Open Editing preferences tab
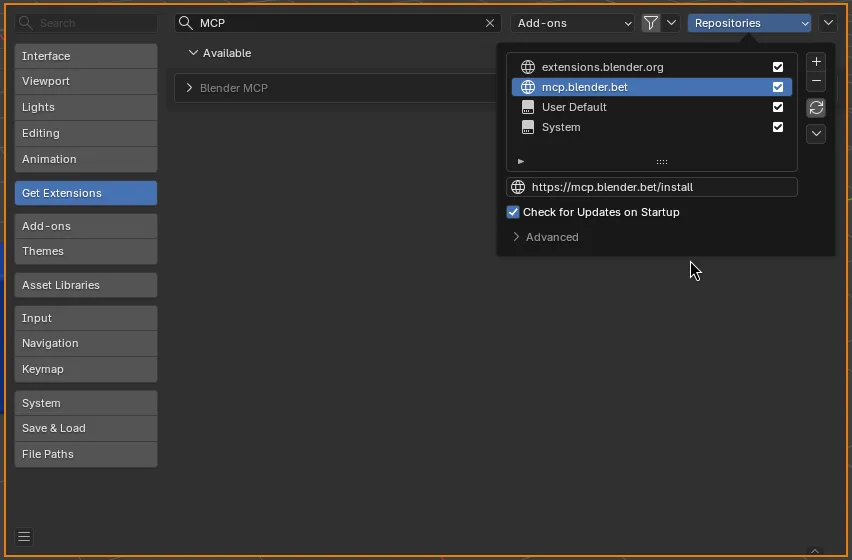The image size is (852, 560). tap(86, 133)
